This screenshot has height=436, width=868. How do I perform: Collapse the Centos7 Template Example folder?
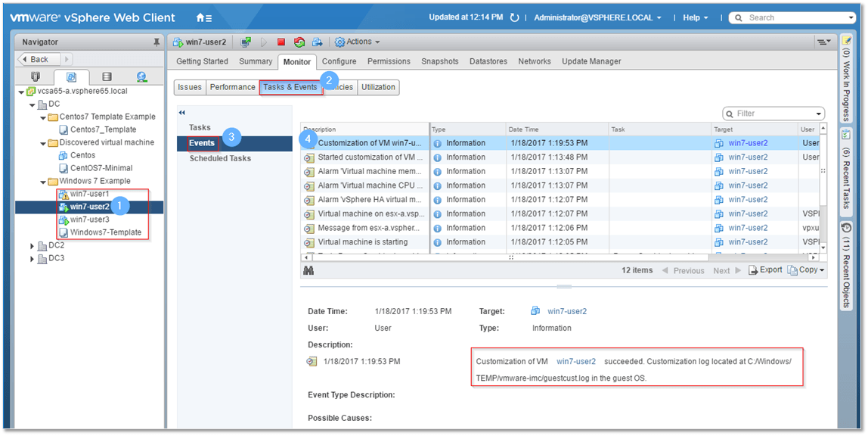point(42,117)
